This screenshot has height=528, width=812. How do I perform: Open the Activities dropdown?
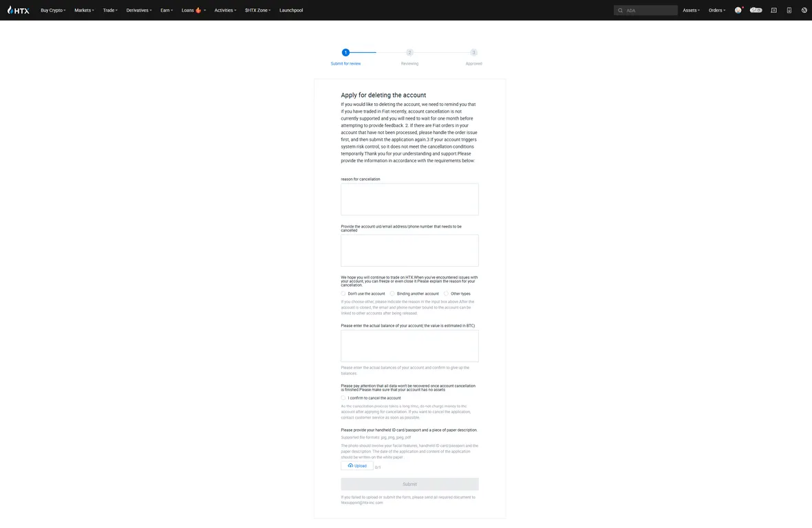225,10
